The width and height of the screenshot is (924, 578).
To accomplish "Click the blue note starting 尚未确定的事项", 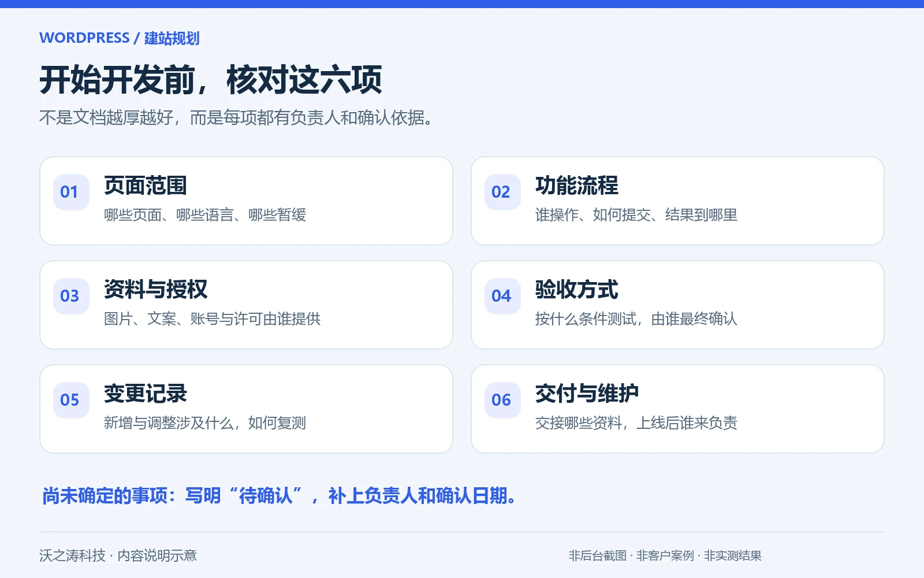I will (280, 496).
